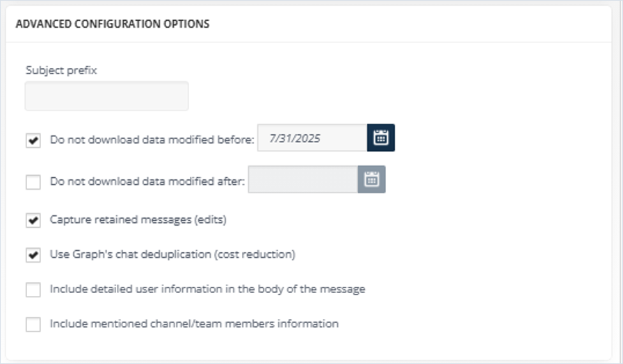This screenshot has height=364, width=623.
Task: Select the 7/31/2025 date field
Action: tap(312, 138)
